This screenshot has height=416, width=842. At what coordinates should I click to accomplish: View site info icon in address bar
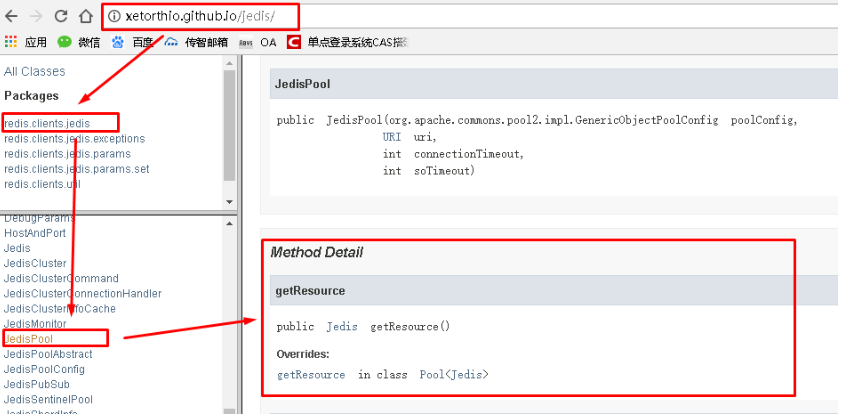click(113, 16)
